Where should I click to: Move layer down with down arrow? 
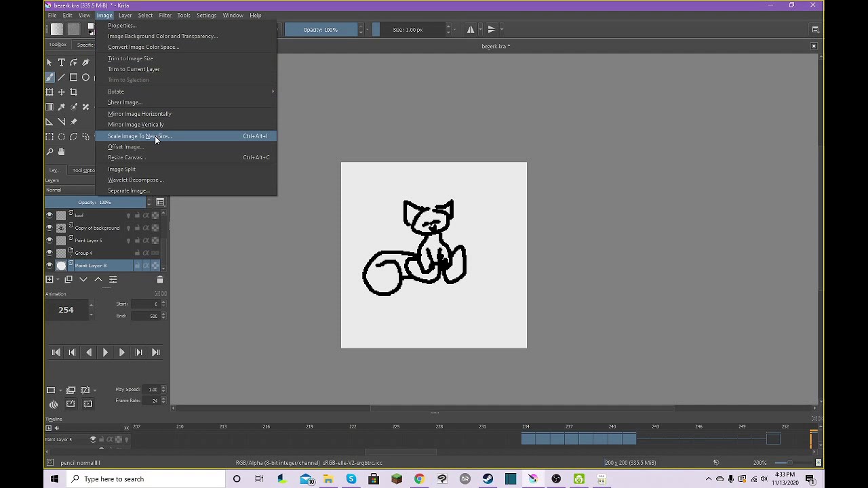[x=83, y=279]
